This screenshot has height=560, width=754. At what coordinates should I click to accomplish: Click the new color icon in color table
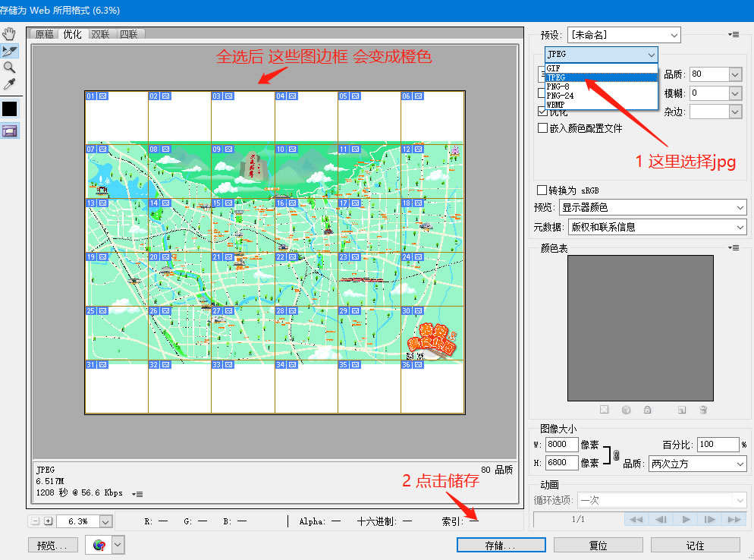tap(681, 410)
